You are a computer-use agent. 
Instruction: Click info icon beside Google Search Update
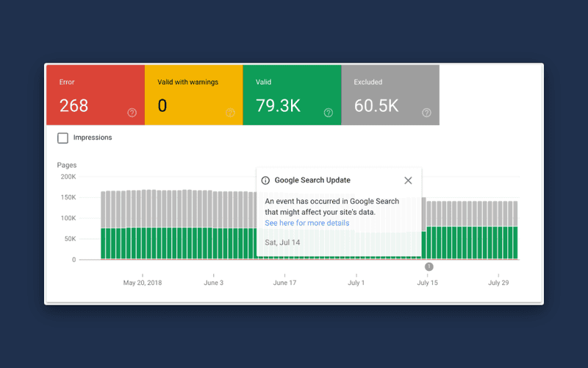coord(265,180)
